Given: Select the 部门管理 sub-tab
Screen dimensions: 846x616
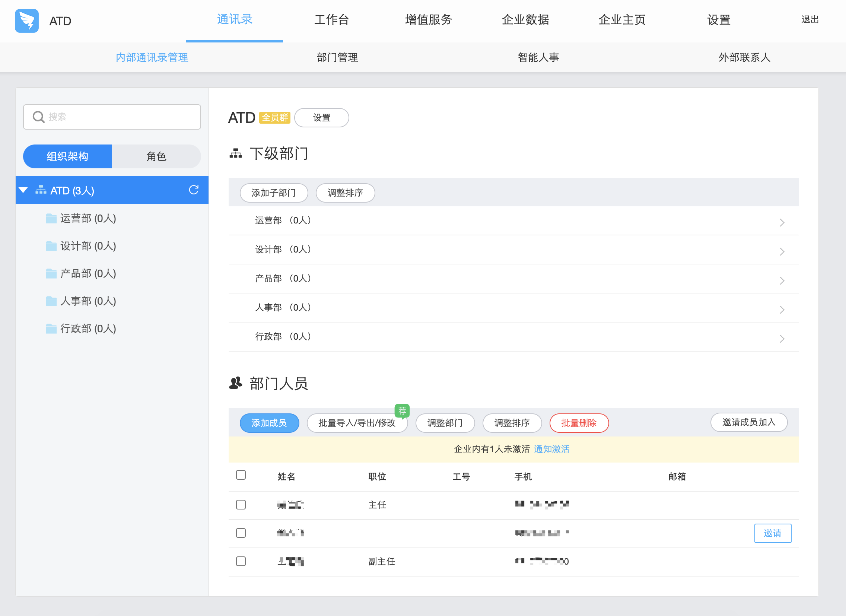Looking at the screenshot, I should tap(337, 57).
